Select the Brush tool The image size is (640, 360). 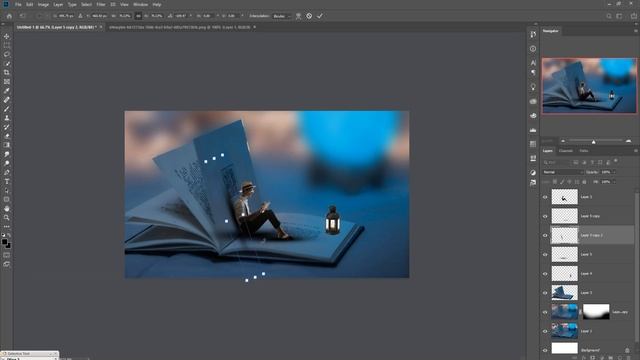[x=7, y=109]
